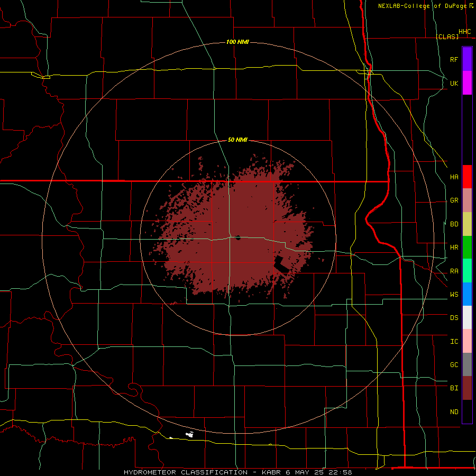Viewport: 476px width, 476px height.
Task: Click the IC legend label
Action: pyautogui.click(x=454, y=342)
